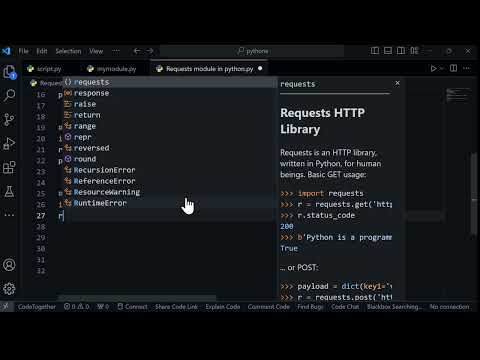Screen dimensions: 480x360
Task: Click the unsaved dot on Requests tab
Action: (260, 68)
